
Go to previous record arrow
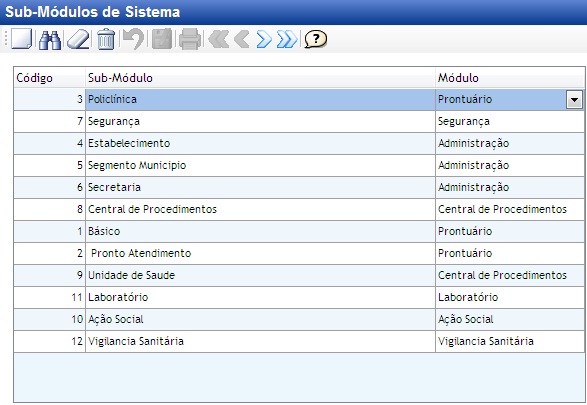[241, 39]
